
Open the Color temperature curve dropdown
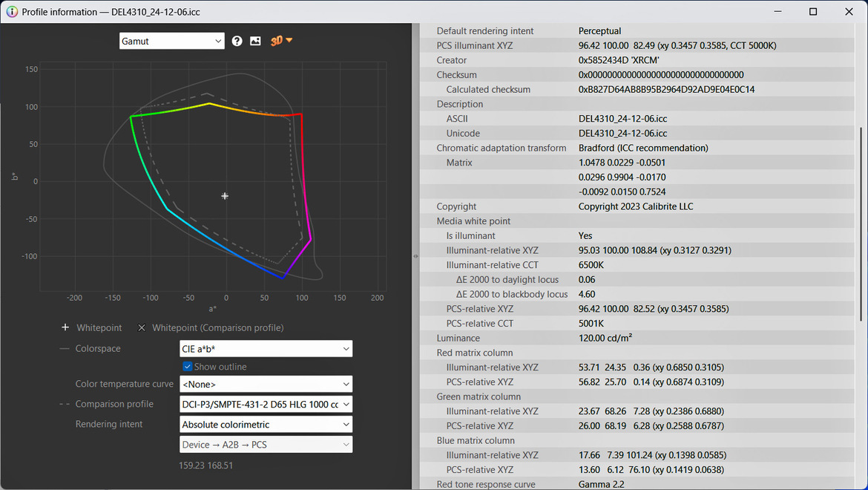[x=266, y=385]
